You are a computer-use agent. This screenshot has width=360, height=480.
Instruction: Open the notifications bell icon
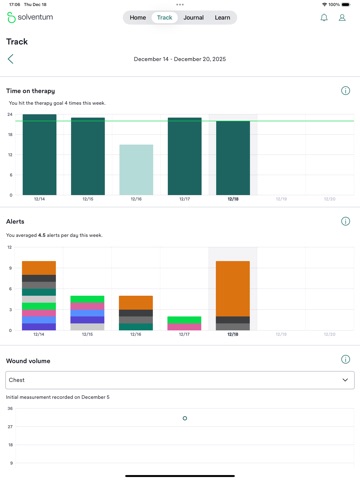coord(324,17)
